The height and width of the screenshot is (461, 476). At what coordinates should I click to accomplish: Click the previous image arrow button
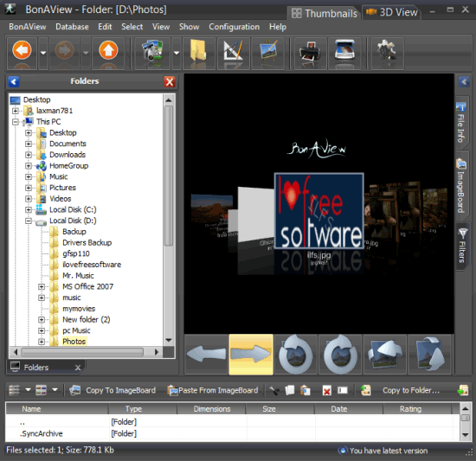pyautogui.click(x=207, y=355)
